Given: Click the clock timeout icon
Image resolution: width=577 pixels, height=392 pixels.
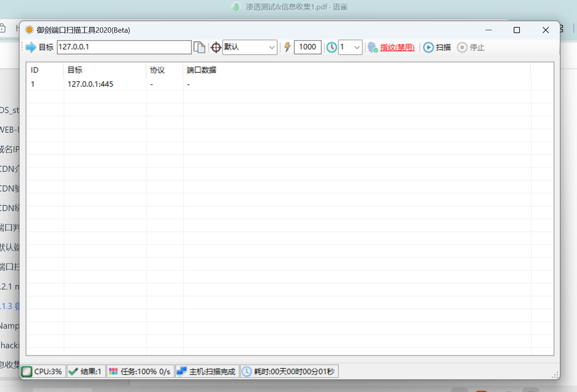Looking at the screenshot, I should [x=332, y=47].
